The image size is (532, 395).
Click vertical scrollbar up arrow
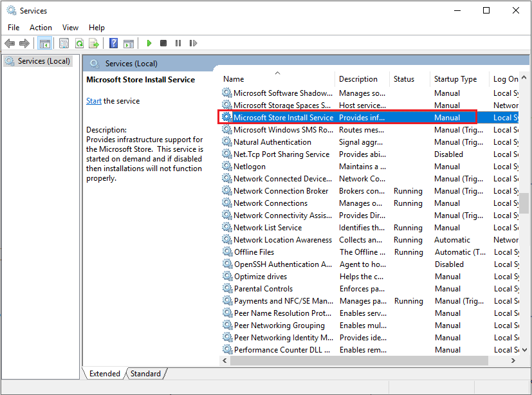pos(524,78)
